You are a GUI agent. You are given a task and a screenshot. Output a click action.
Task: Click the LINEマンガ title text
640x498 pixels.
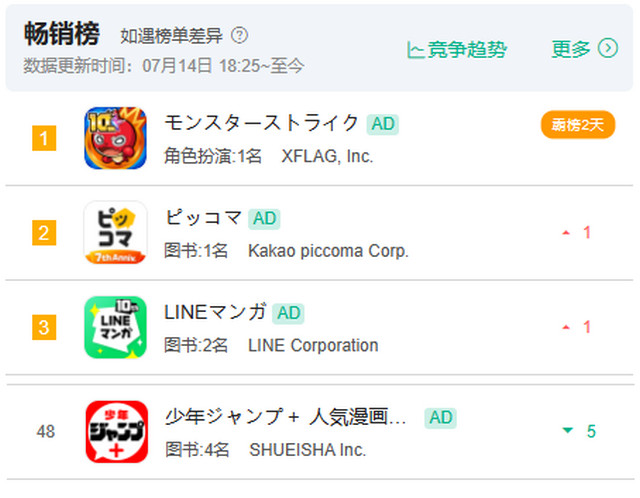[215, 312]
